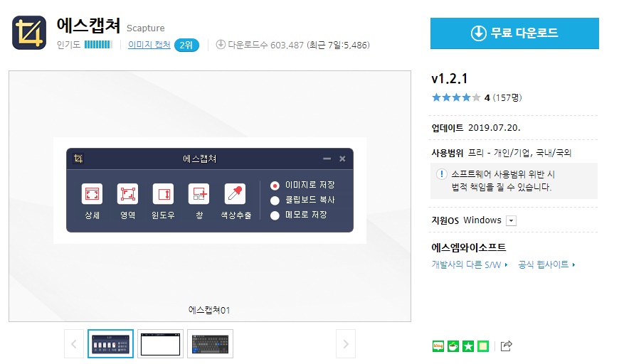Select the 이미지로 저장 radio button
This screenshot has height=364, width=619.
[x=275, y=186]
